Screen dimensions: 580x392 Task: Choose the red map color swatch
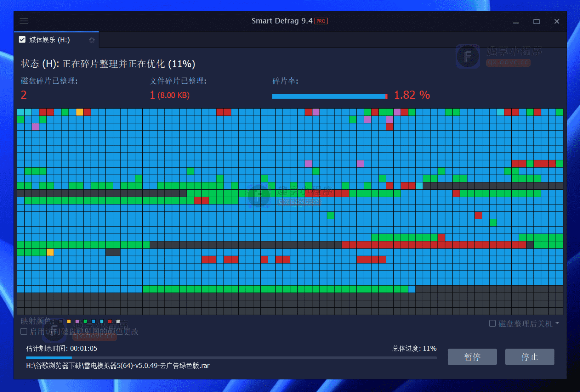[110, 321]
